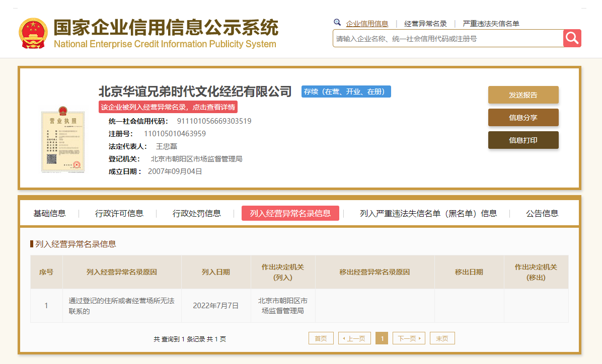Click the 信息分享 button
This screenshot has width=602, height=364.
point(523,117)
